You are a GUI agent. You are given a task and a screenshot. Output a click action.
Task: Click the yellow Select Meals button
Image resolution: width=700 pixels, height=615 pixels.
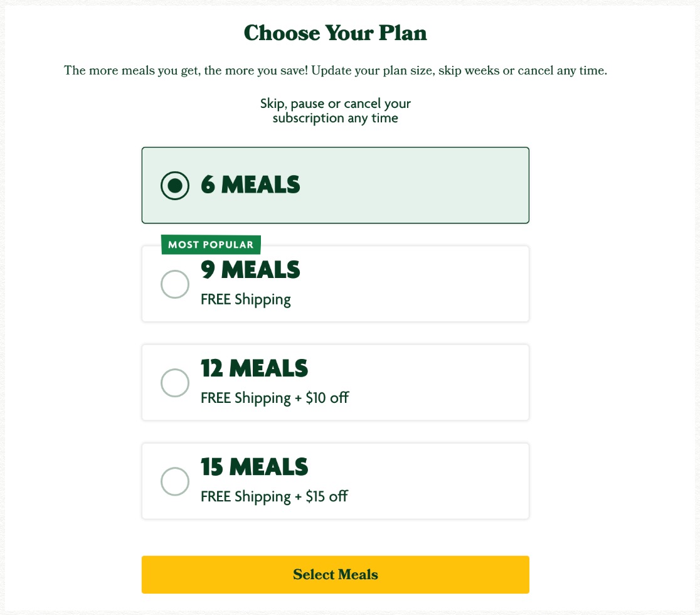pos(336,574)
